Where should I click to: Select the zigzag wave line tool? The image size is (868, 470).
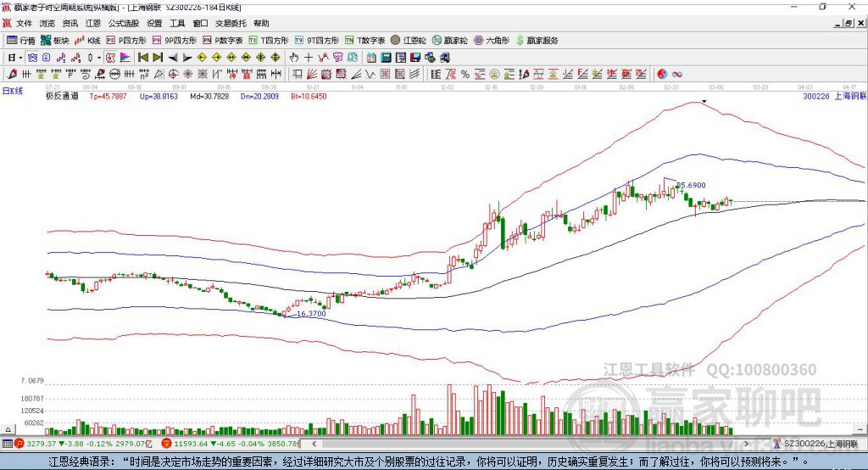(x=371, y=75)
